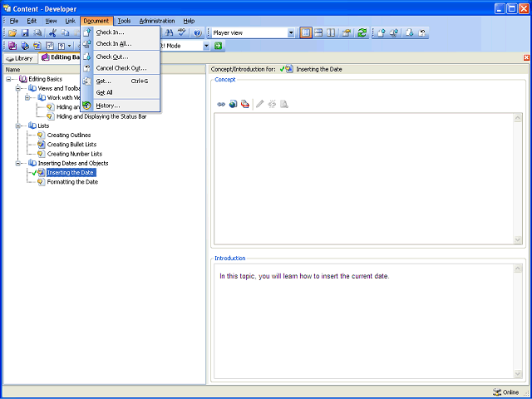
Task: Choose Get All menu entry
Action: [x=121, y=92]
